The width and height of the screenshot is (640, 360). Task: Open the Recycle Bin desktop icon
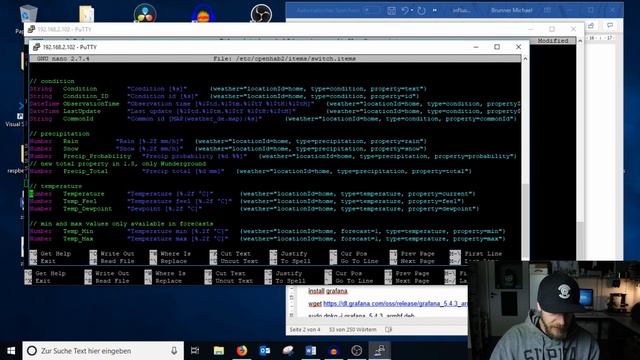tap(28, 13)
